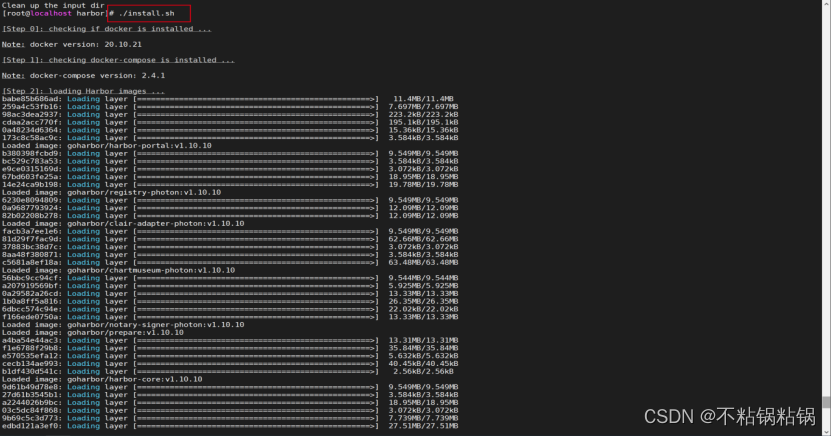Click the "40.45kB/40.45kB" size value
This screenshot has height=436, width=831.
pos(423,364)
